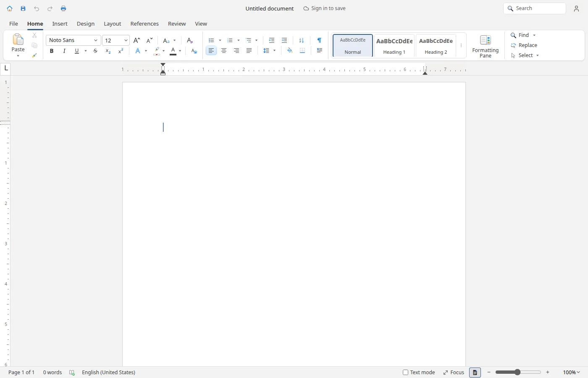Switch to the Design tab
Viewport: 588px width, 378px height.
pyautogui.click(x=86, y=24)
